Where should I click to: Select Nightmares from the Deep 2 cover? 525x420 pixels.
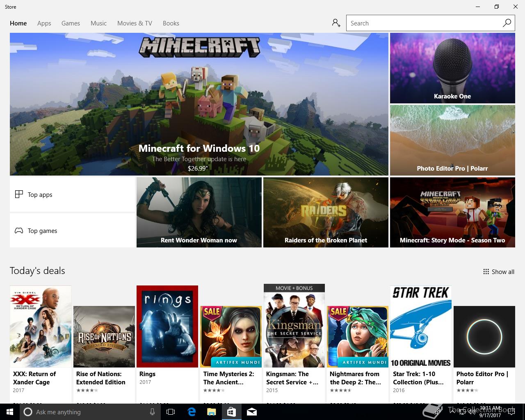[358, 337]
